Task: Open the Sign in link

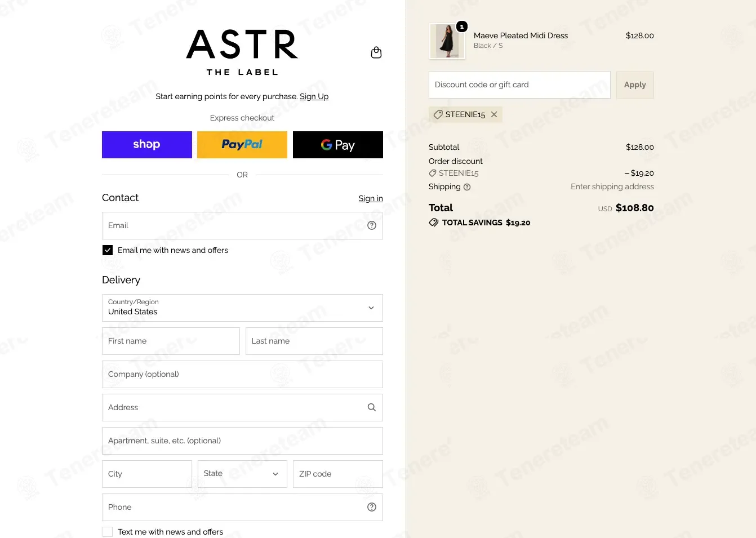Action: click(371, 198)
